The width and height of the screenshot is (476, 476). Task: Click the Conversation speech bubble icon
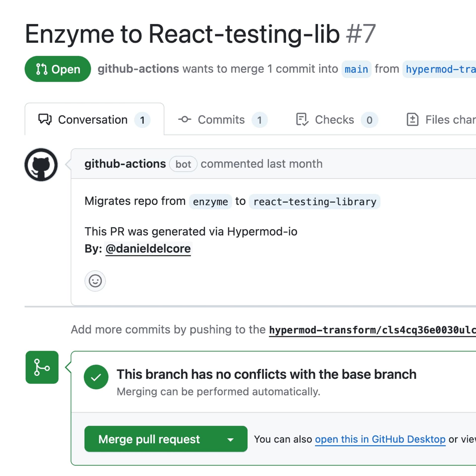pyautogui.click(x=45, y=119)
